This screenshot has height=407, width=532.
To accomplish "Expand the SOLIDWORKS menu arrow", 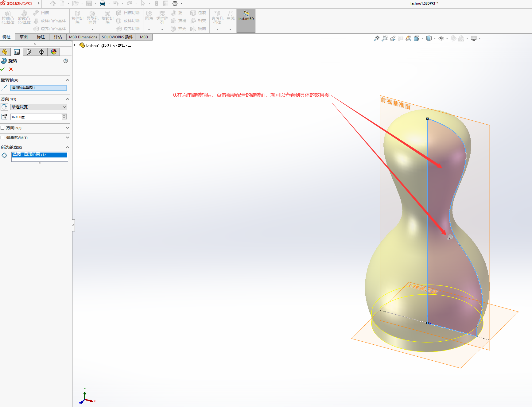I will (x=39, y=3).
